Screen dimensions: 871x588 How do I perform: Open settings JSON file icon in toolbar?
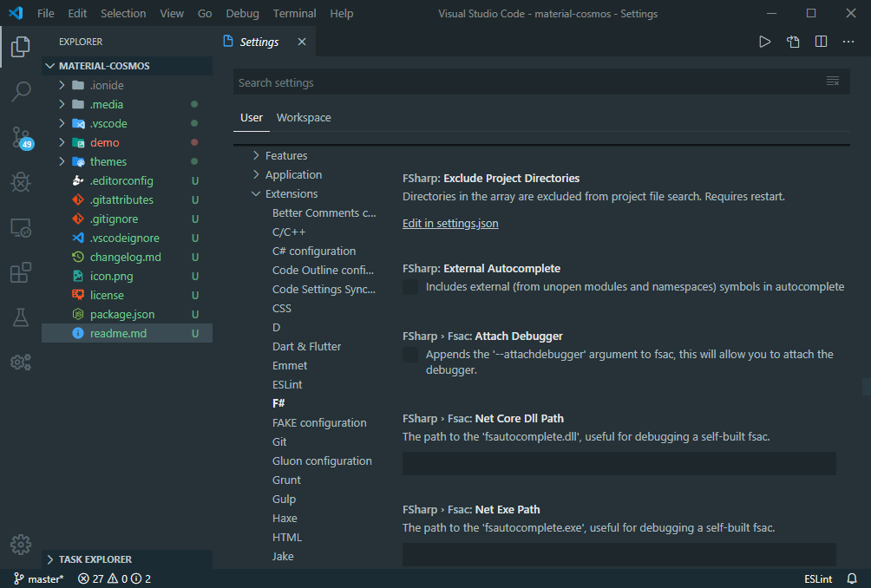pyautogui.click(x=793, y=42)
